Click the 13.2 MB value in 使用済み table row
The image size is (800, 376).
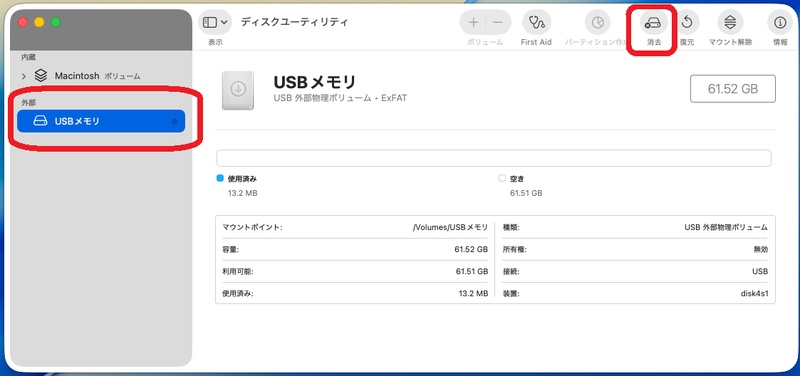point(473,294)
